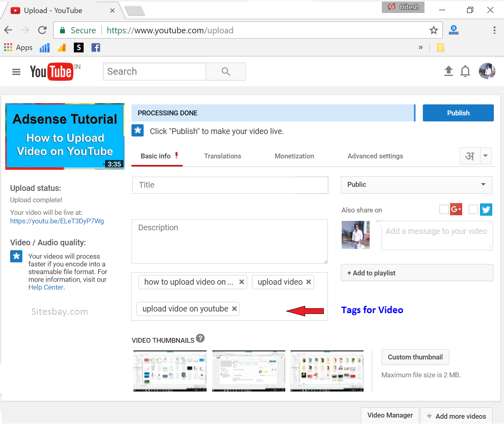Image resolution: width=504 pixels, height=424 pixels.
Task: Remove the 'how to upload video on ...' tag
Action: click(241, 282)
